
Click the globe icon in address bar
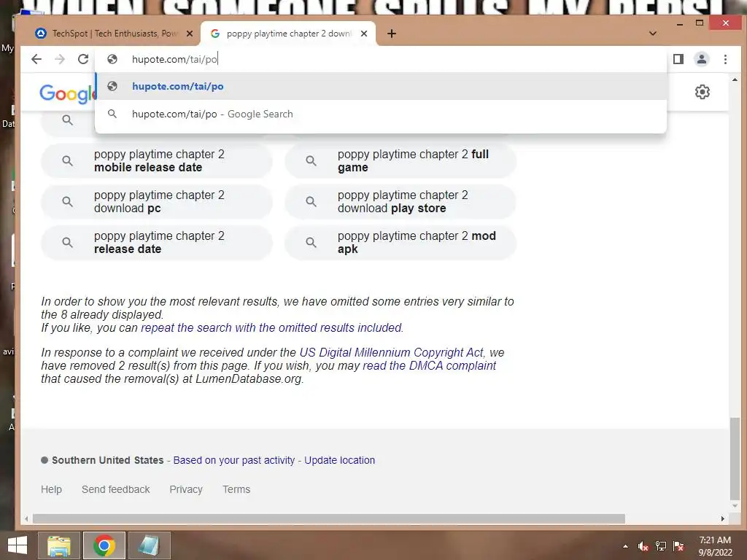(112, 59)
